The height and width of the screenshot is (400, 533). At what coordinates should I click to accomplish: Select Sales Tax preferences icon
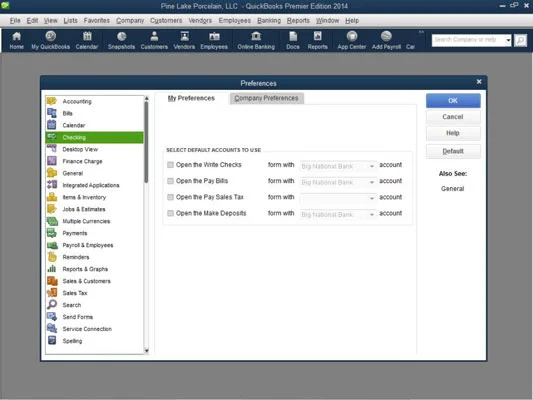pos(52,293)
